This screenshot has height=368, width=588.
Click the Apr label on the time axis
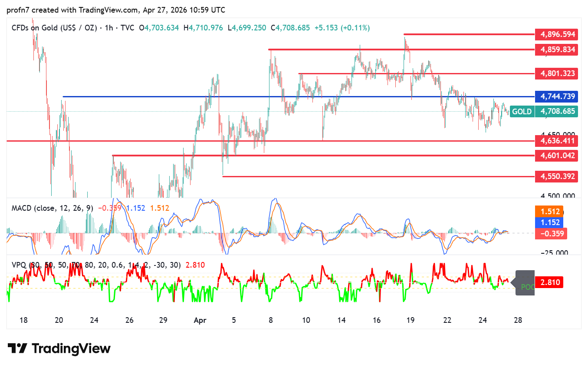coord(200,320)
